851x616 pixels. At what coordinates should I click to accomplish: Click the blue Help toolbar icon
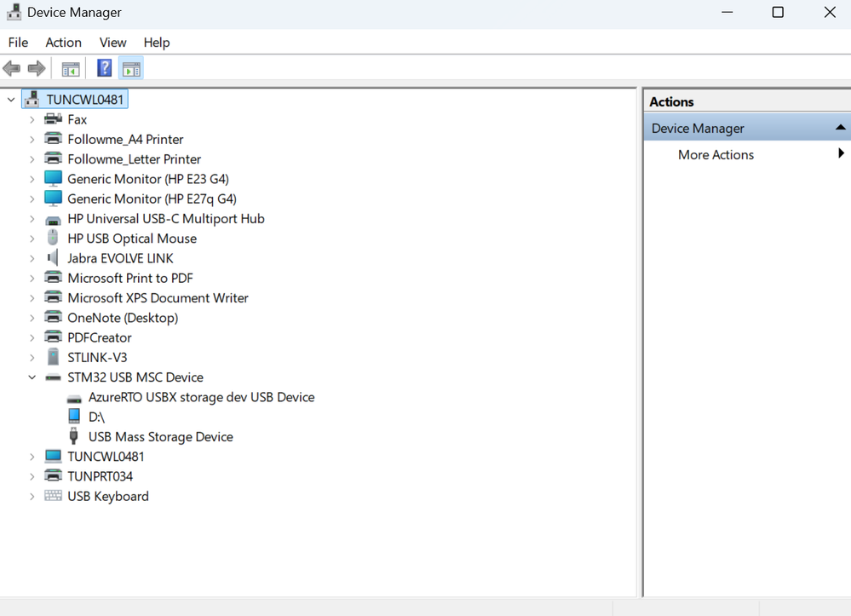pyautogui.click(x=104, y=68)
